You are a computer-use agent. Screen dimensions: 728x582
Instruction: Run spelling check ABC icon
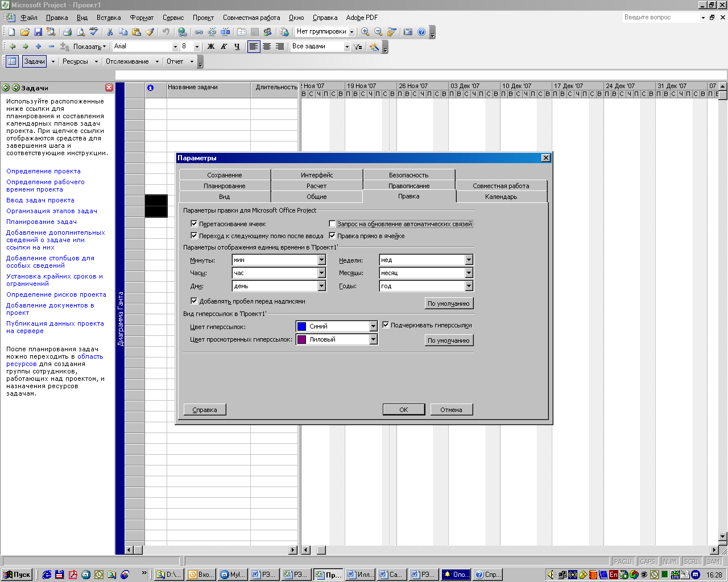tap(94, 32)
